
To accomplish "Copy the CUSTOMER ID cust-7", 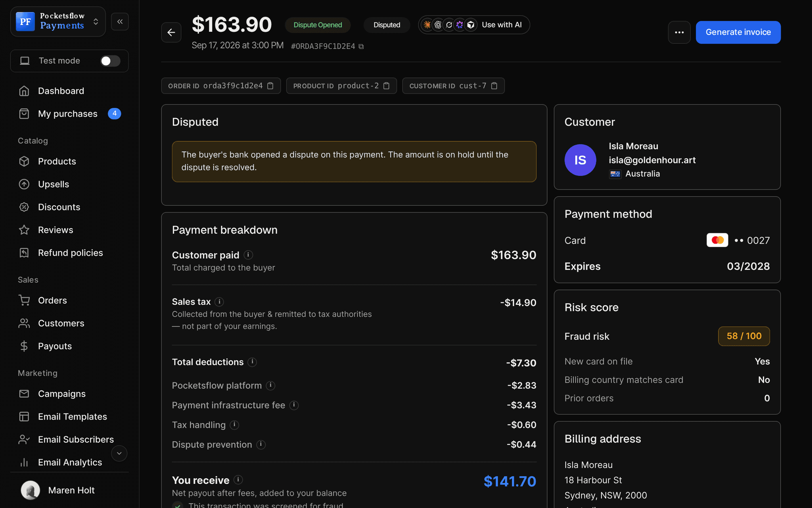I will (x=494, y=86).
